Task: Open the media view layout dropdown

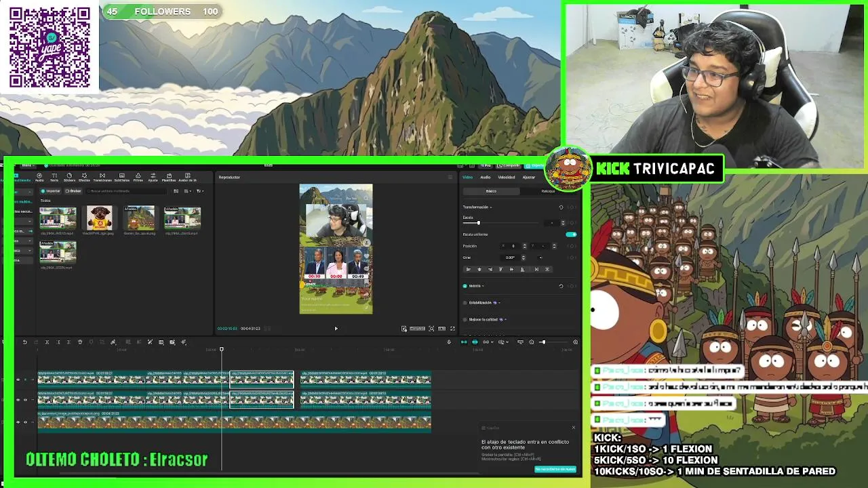Action: (188, 191)
